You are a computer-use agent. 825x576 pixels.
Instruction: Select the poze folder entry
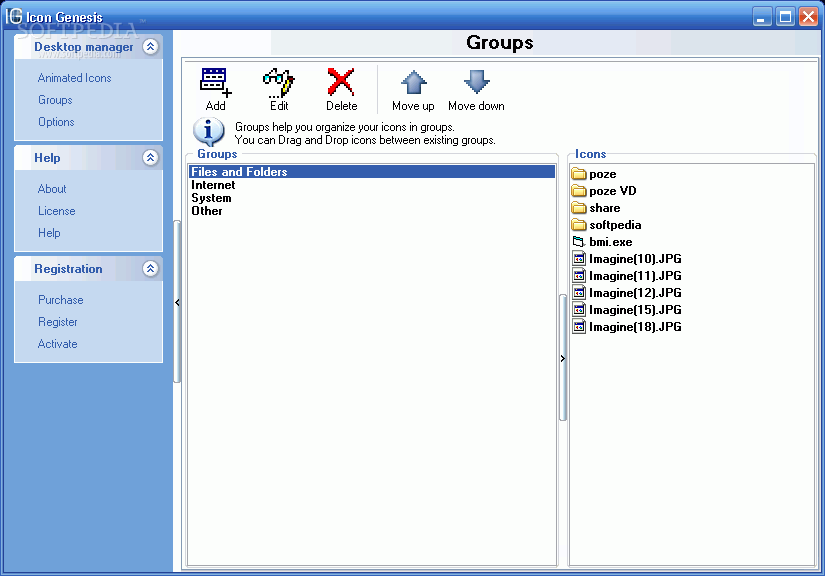tap(602, 174)
